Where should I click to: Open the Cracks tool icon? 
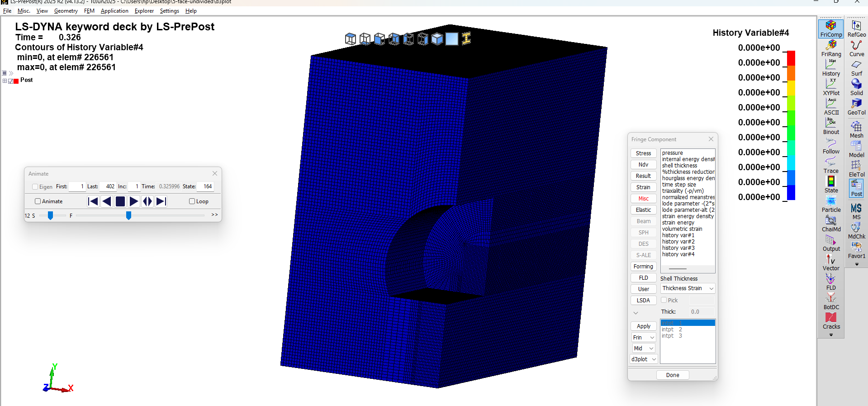coord(831,320)
